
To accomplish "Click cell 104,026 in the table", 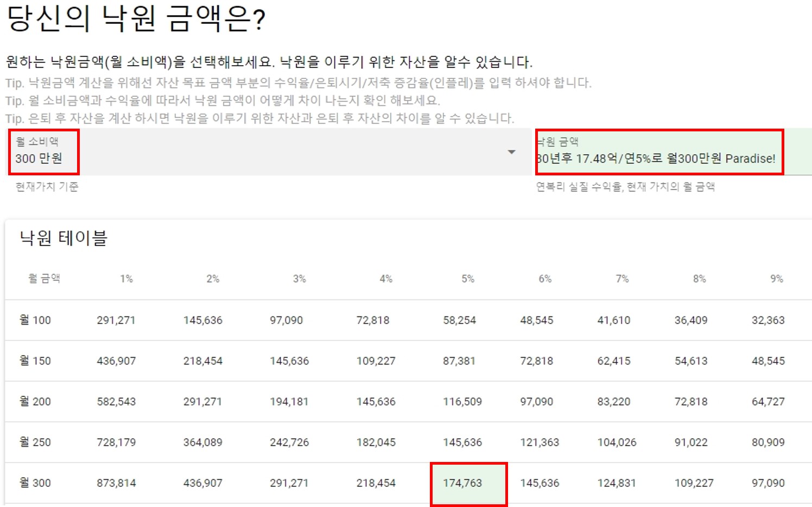I will (x=617, y=442).
